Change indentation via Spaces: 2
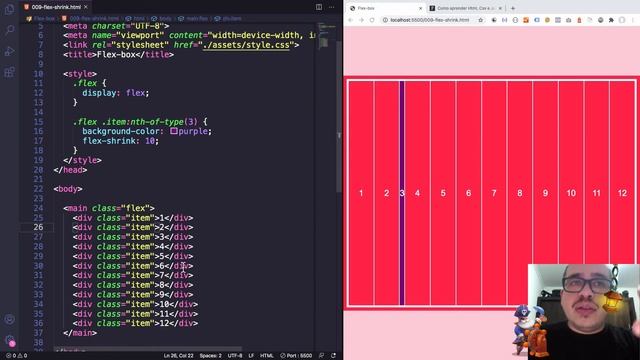Screen dimensions: 640x360 (x=210, y=356)
